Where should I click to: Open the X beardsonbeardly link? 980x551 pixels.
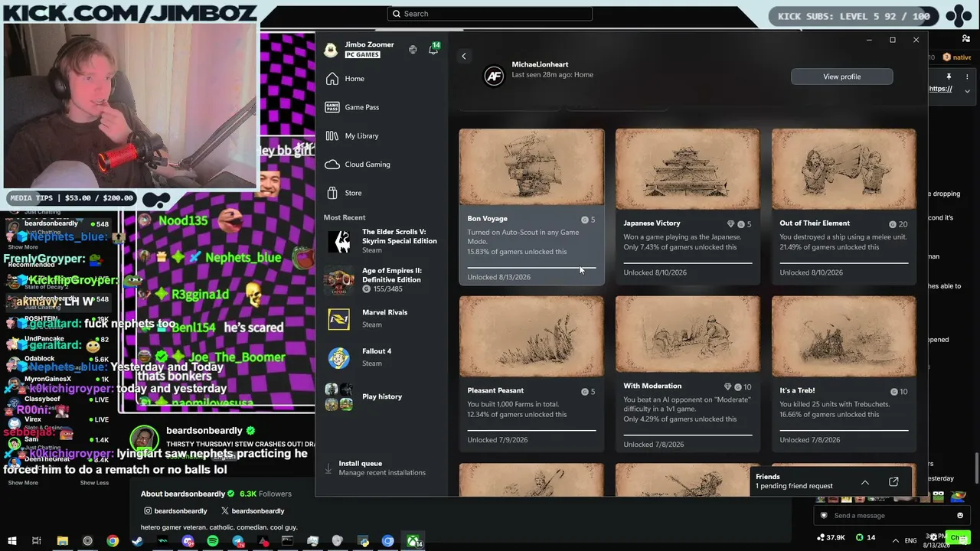tap(253, 510)
